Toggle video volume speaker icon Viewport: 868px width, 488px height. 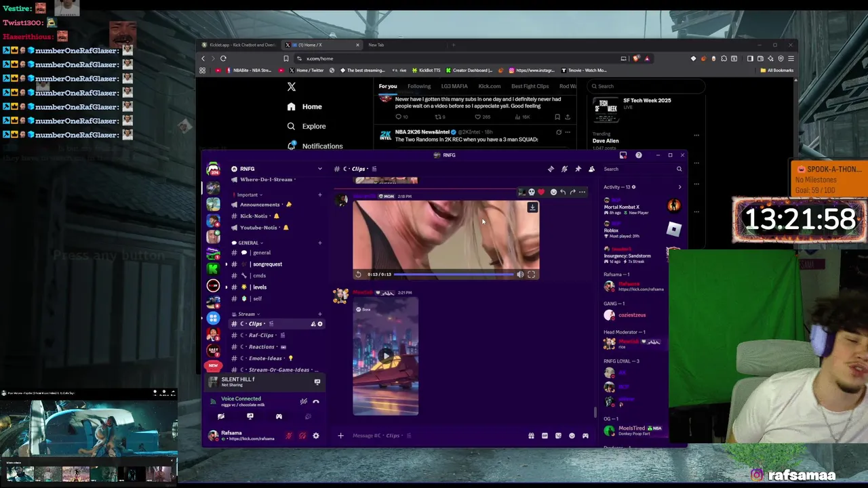click(520, 274)
